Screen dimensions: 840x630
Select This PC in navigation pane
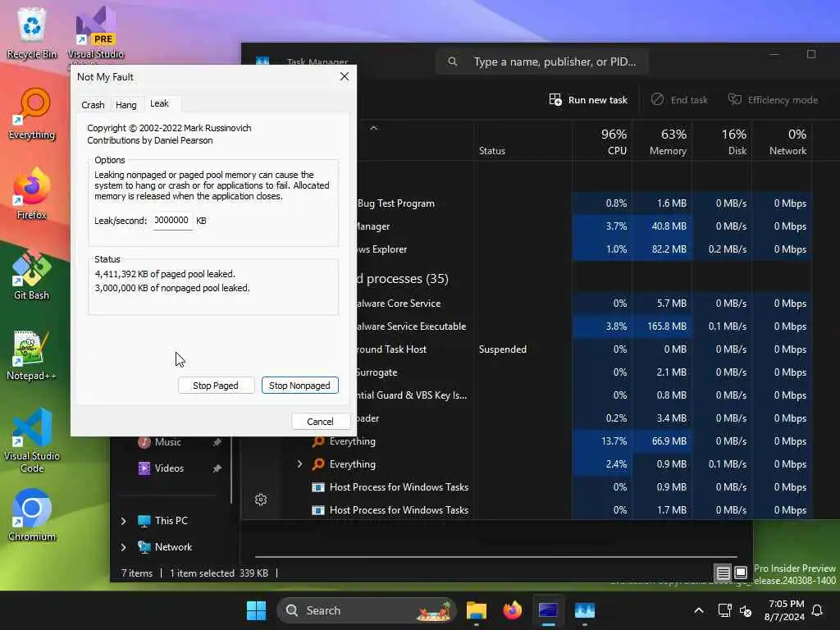(163, 521)
